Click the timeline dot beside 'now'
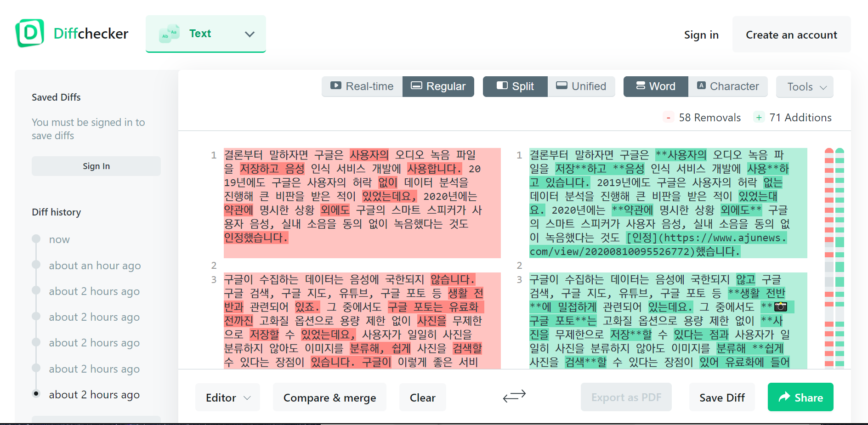 pyautogui.click(x=36, y=238)
